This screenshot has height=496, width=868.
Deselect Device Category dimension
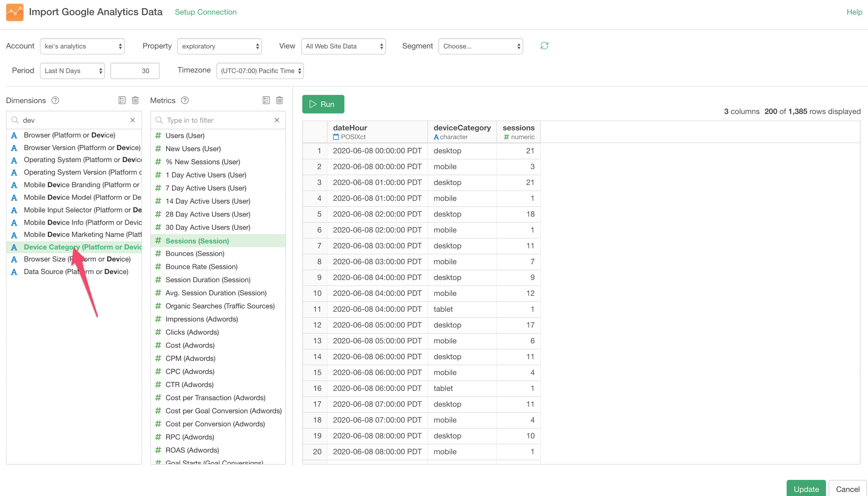tap(74, 247)
